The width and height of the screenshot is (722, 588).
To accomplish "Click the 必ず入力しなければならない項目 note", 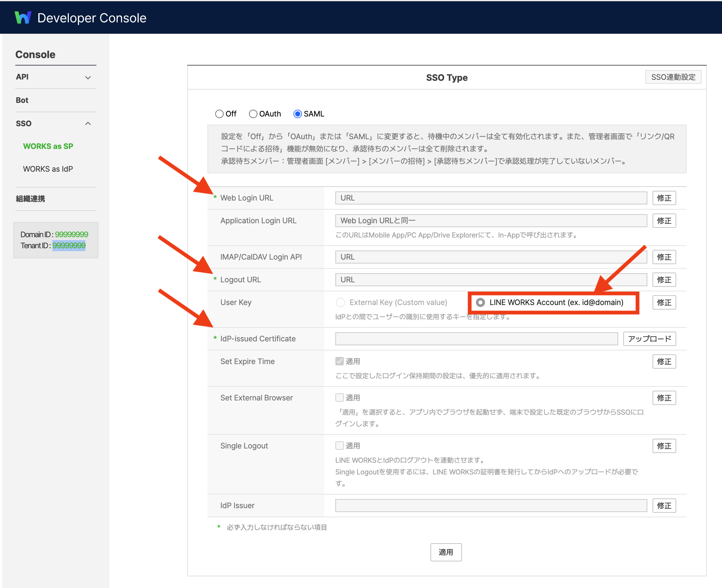I will coord(277,527).
